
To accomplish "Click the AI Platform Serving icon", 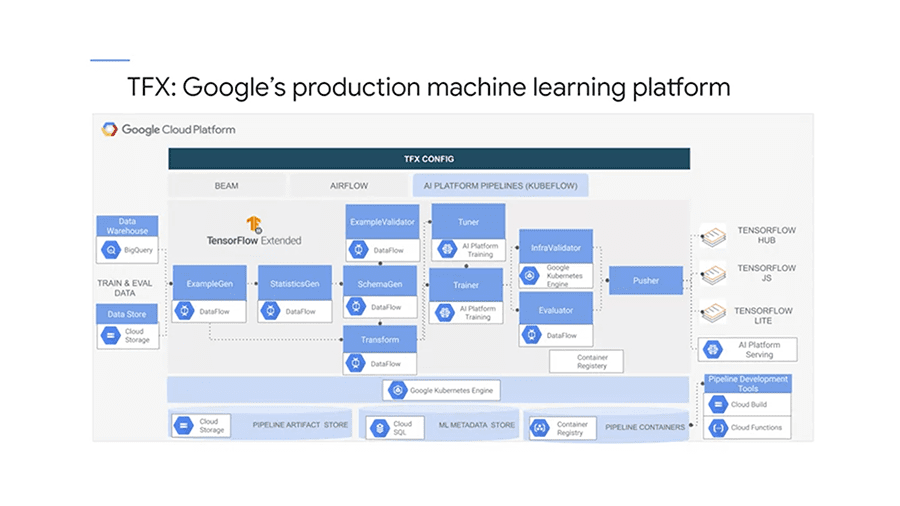I will 713,349.
